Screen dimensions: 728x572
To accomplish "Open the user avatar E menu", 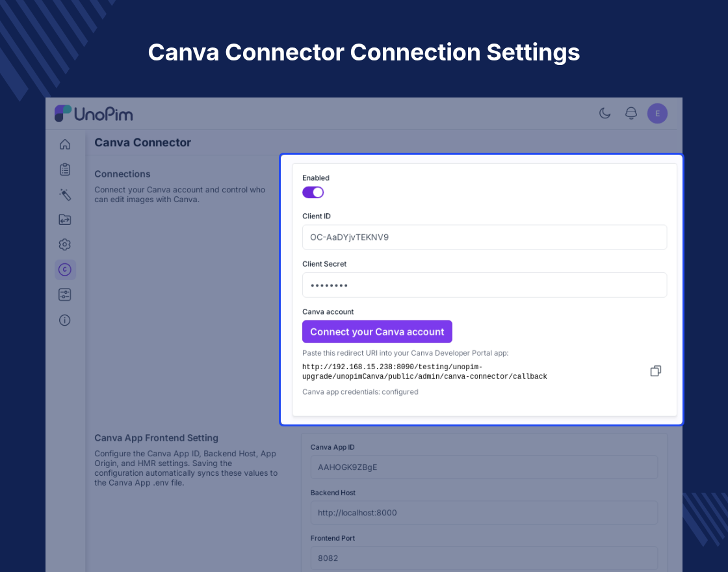I will [657, 113].
